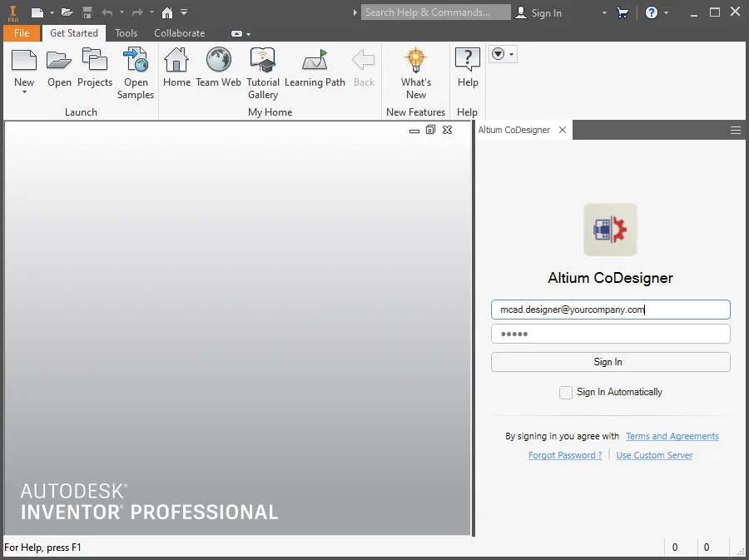Click the Open ribbon button
Screen dimensions: 749x560
(x=59, y=67)
